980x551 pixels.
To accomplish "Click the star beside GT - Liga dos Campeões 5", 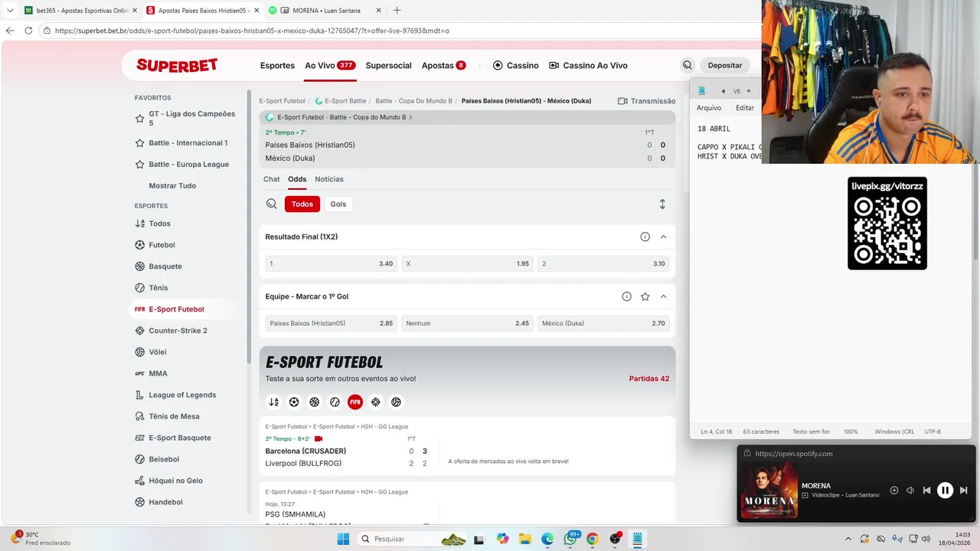I will coord(139,119).
